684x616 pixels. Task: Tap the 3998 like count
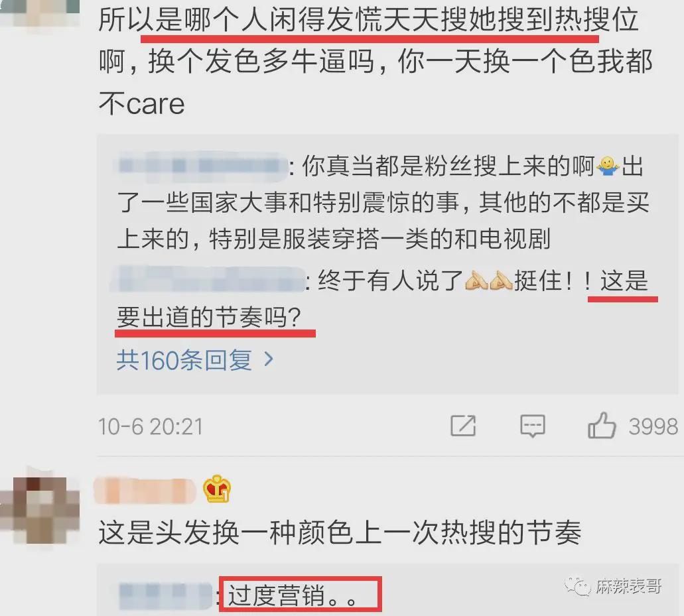click(x=653, y=426)
